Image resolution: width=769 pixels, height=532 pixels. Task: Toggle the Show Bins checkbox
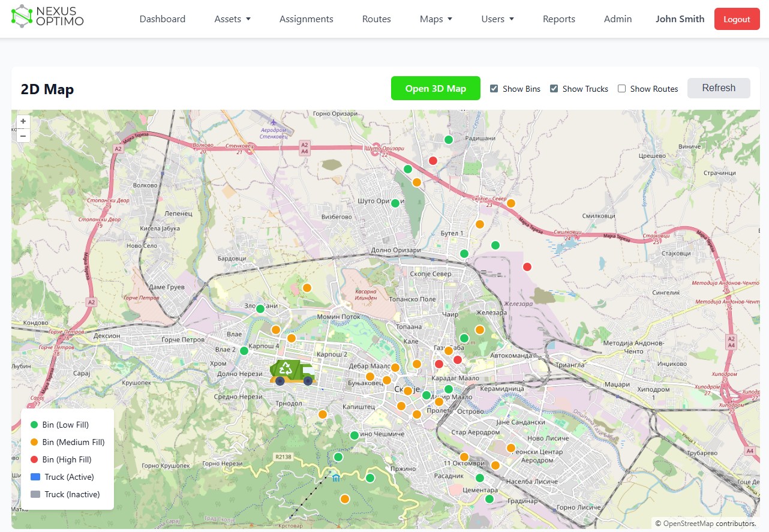pyautogui.click(x=494, y=89)
